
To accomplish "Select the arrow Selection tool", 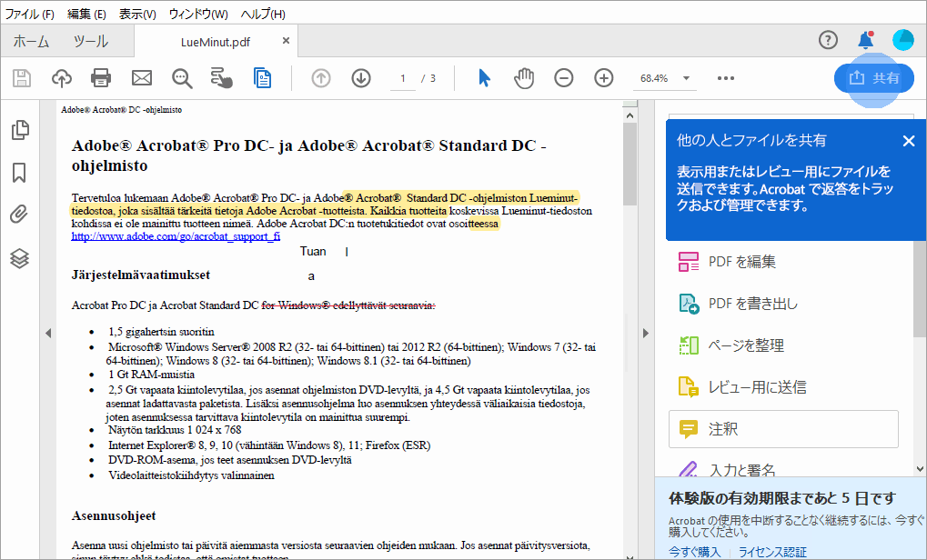I will pos(484,78).
